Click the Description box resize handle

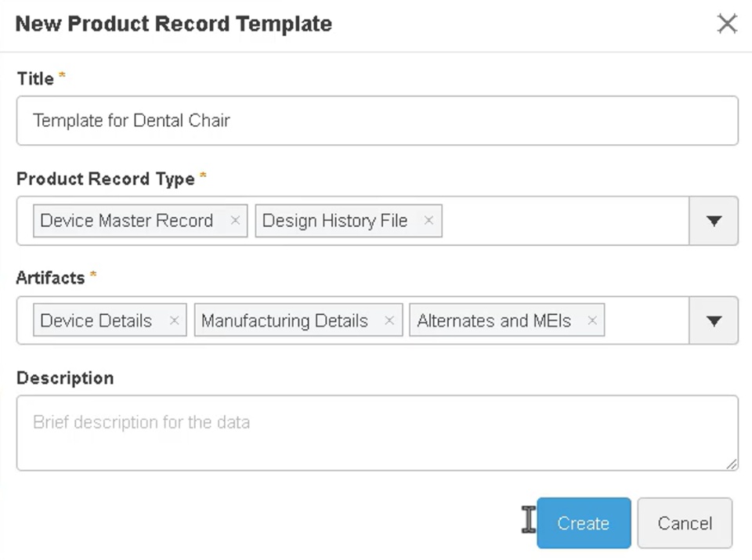pyautogui.click(x=732, y=464)
